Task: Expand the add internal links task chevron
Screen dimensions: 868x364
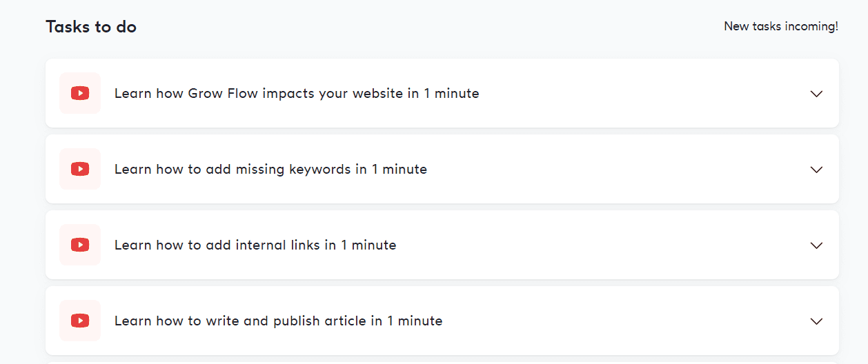Action: [x=816, y=245]
